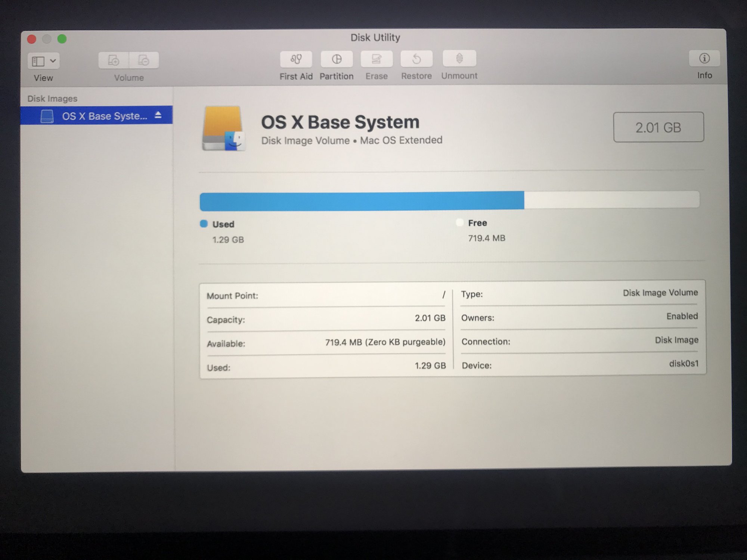The height and width of the screenshot is (560, 747).
Task: Eject the OS X Base System disk image
Action: (158, 115)
